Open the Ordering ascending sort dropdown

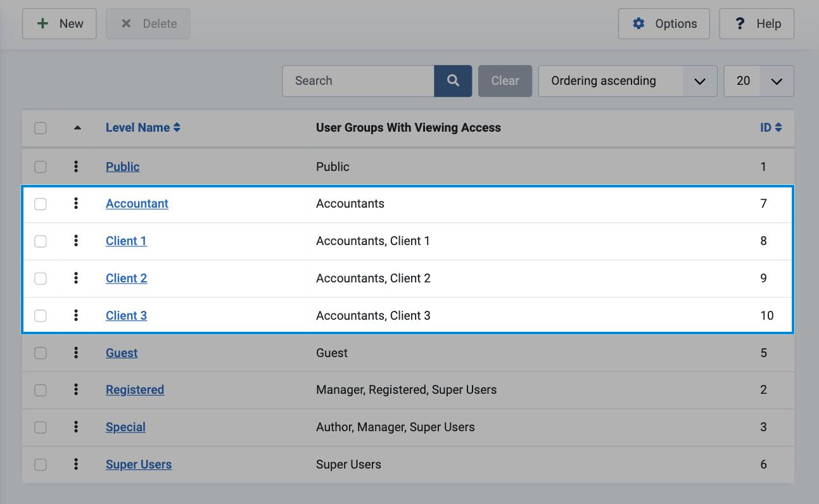tap(627, 81)
